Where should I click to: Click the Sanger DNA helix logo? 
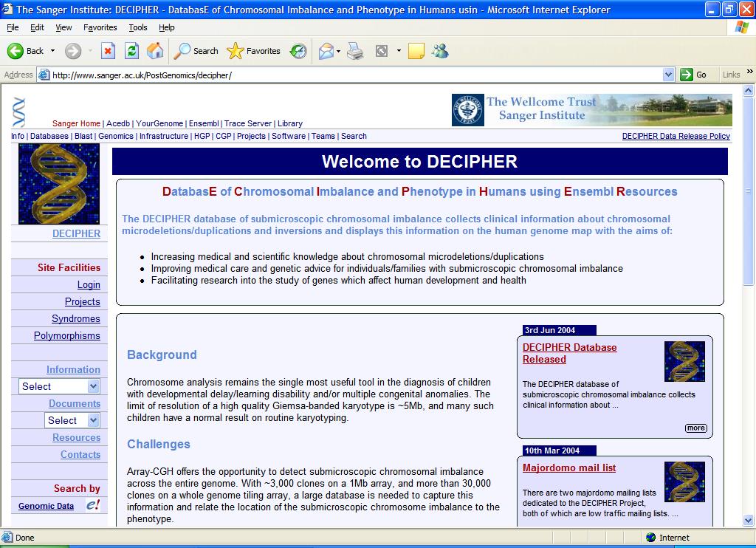click(18, 112)
